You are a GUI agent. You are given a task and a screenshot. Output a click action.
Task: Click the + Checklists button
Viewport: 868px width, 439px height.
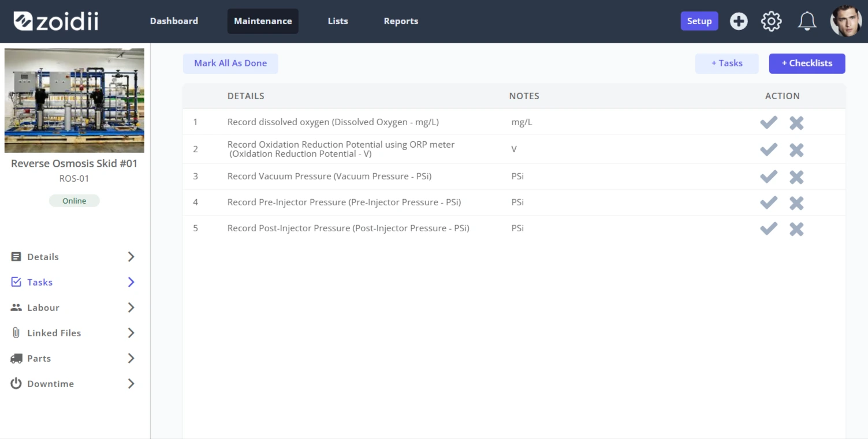pos(807,63)
